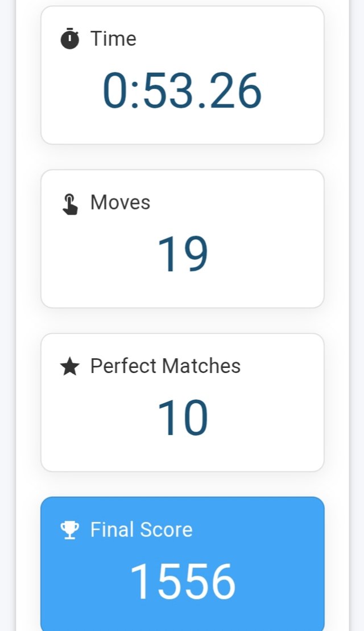Viewport: 364px width, 631px height.
Task: Select the "Perfect Matches" label text
Action: tap(165, 366)
